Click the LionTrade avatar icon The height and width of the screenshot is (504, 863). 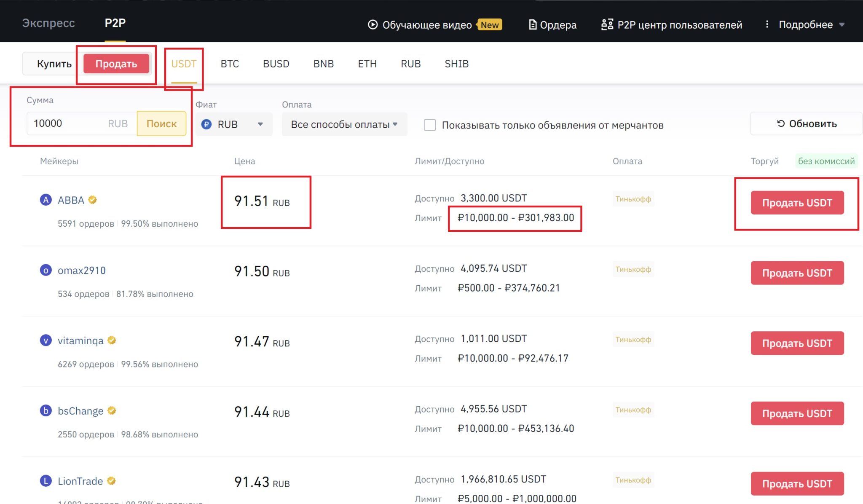point(46,481)
